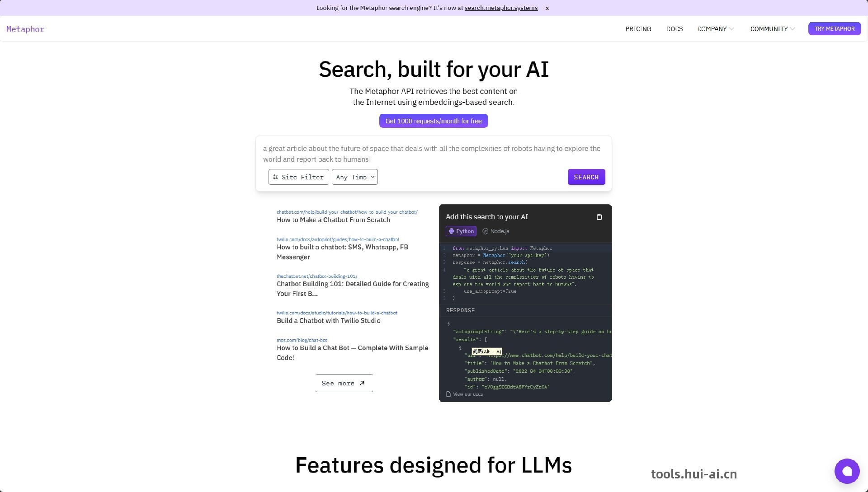Click Get 1000 requests/month for free
Screen dimensions: 868x492
click(x=433, y=121)
